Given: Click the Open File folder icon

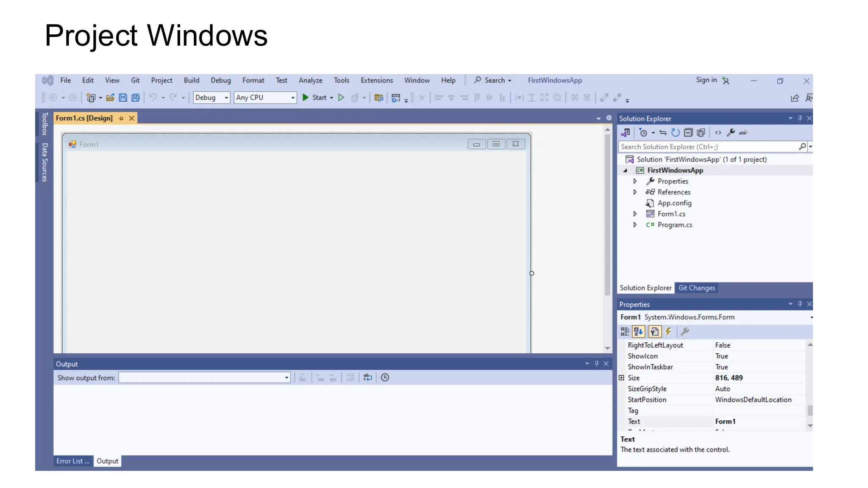Looking at the screenshot, I should click(110, 98).
